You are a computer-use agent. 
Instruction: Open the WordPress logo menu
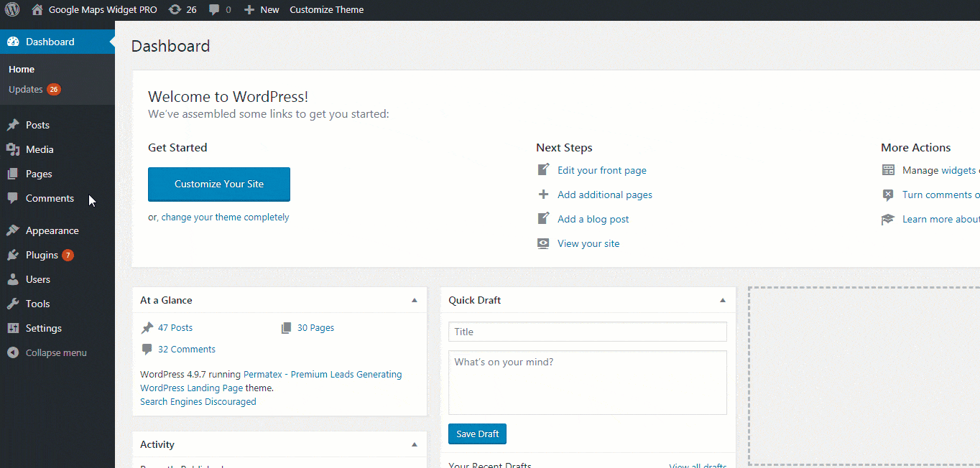[13, 10]
